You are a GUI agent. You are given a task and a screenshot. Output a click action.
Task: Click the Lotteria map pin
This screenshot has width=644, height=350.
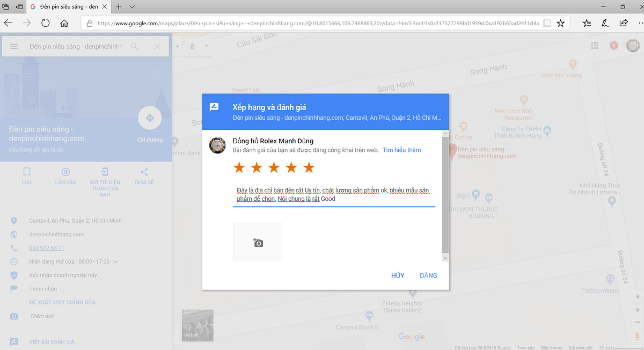tap(612, 201)
